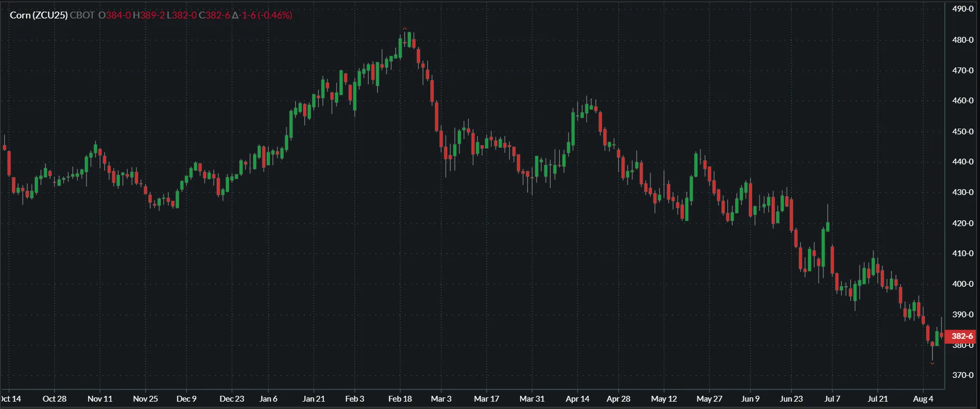The image size is (980, 409).
Task: Click the Aug 4 date label
Action: pos(923,399)
